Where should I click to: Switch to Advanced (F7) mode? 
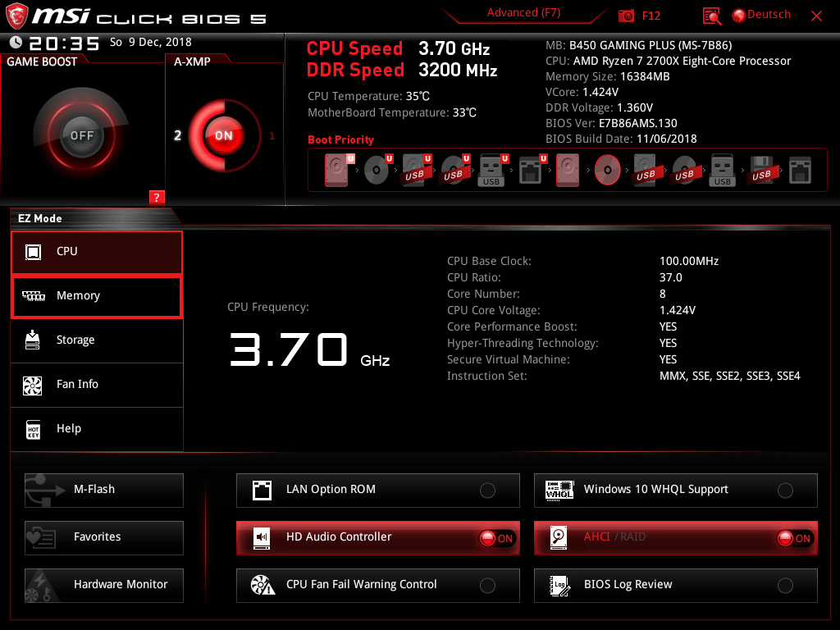coord(523,13)
